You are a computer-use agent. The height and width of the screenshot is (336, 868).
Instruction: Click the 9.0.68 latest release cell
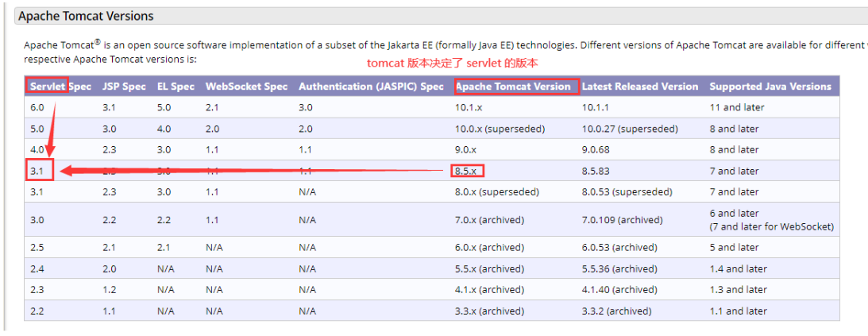point(595,149)
